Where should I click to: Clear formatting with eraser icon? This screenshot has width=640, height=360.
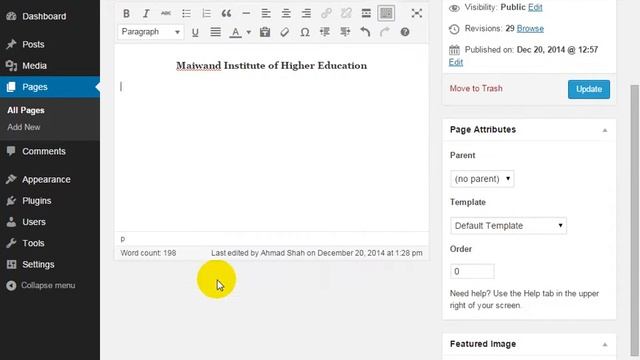(x=284, y=32)
